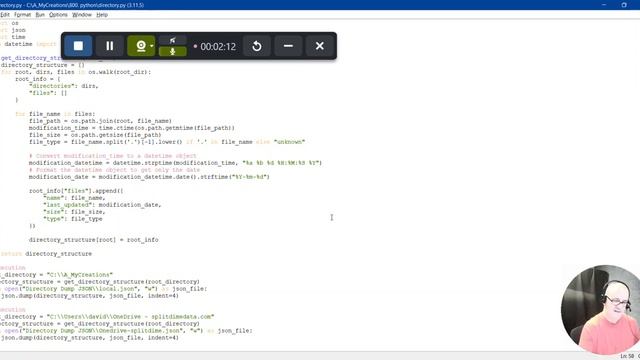This screenshot has width=640, height=360.
Task: Toggle microphone recording
Action: click(x=173, y=51)
